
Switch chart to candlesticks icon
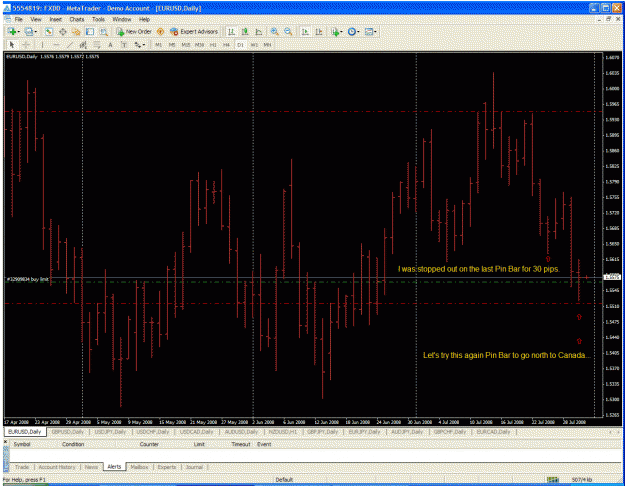click(245, 31)
